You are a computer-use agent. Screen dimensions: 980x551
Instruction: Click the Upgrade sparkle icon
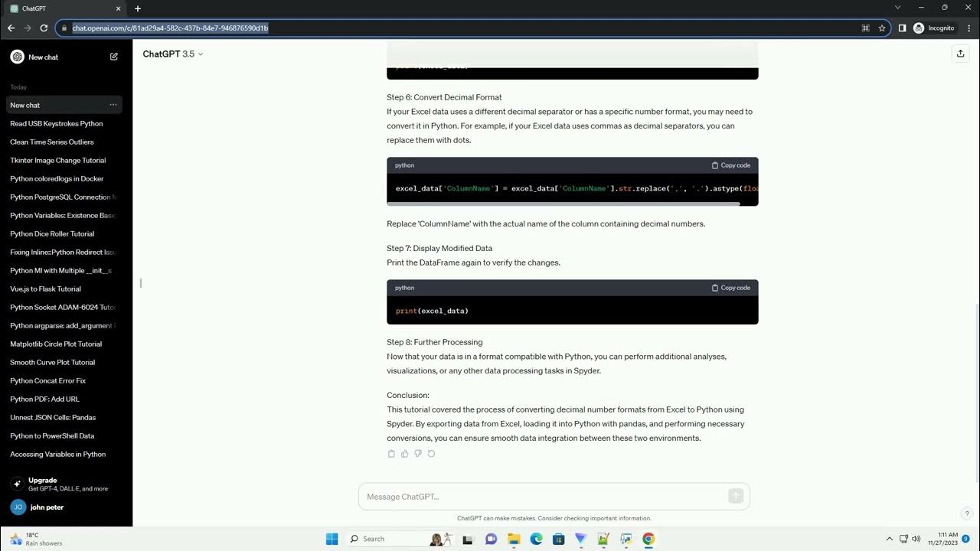[x=17, y=484]
